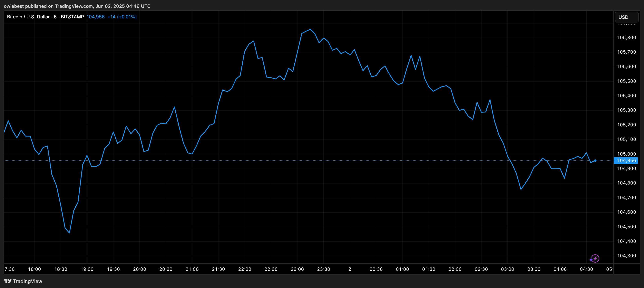Click the +14 (+0.01%) change value
The image size is (644, 288).
pos(122,17)
